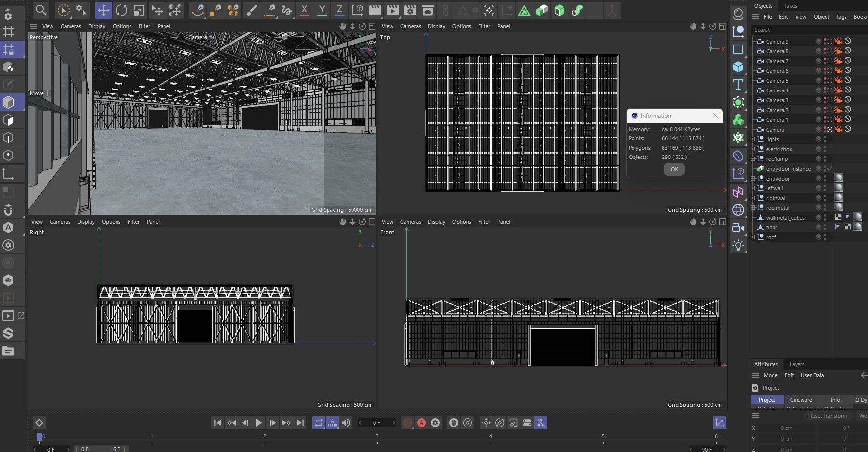Add a light object from side palette
Image resolution: width=868 pixels, height=452 pixels.
(738, 245)
